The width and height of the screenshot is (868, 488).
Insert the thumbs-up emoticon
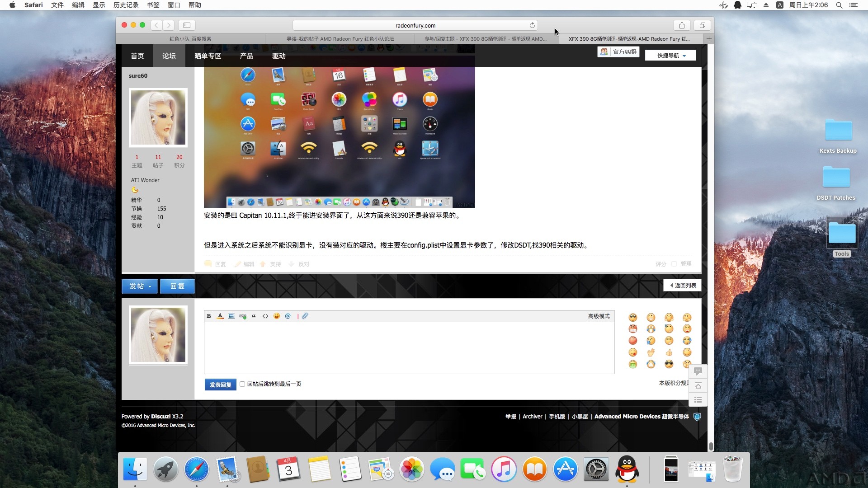(x=669, y=352)
